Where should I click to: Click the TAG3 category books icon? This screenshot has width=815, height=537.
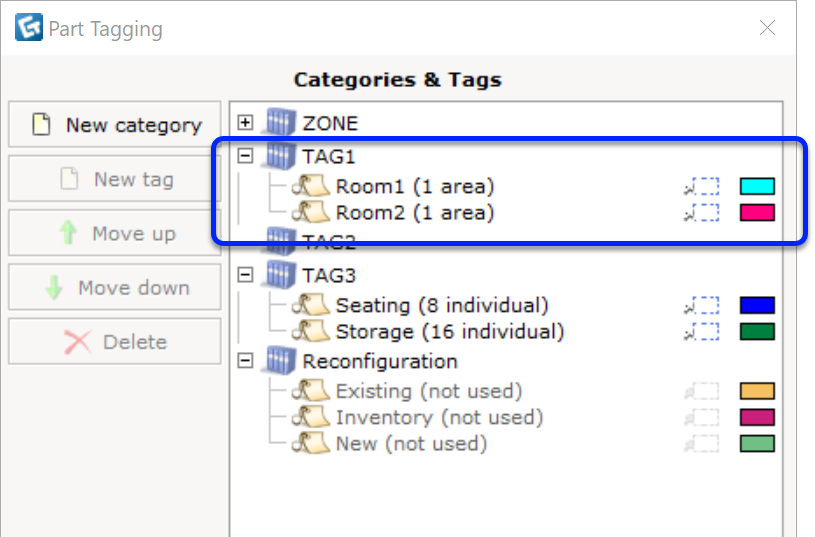280,274
